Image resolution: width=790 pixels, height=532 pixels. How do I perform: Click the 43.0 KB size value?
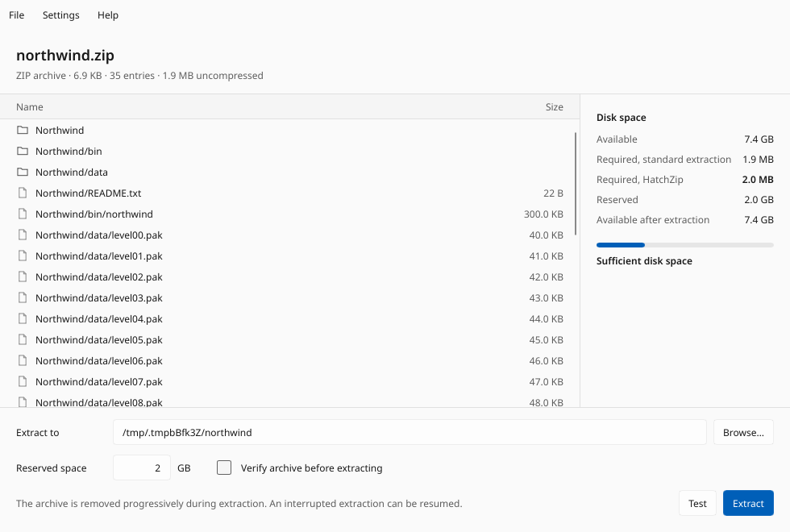(x=547, y=298)
